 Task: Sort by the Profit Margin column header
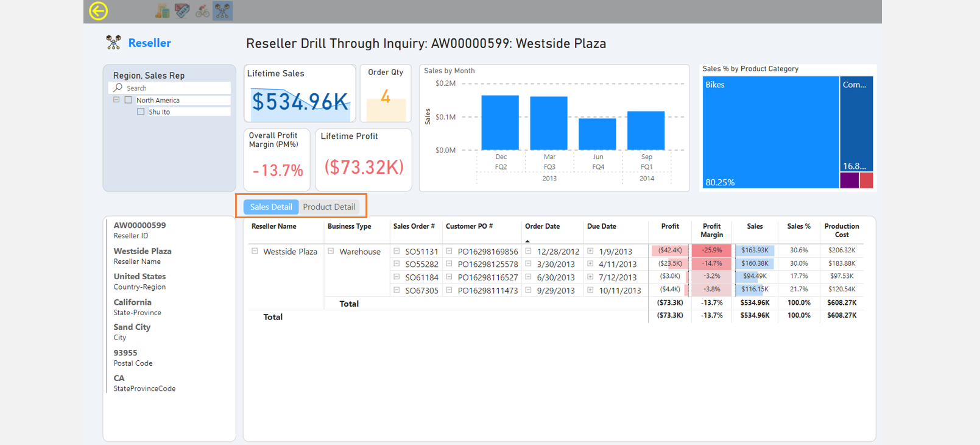point(711,230)
